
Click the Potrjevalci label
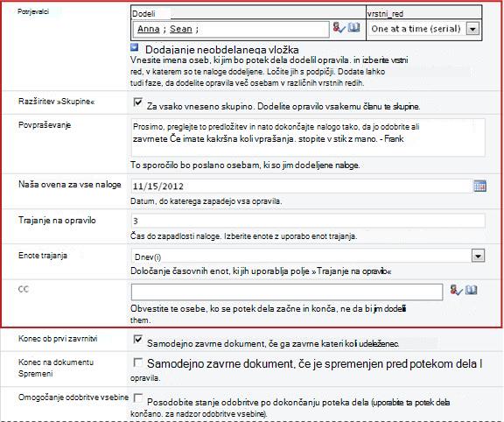(x=33, y=11)
